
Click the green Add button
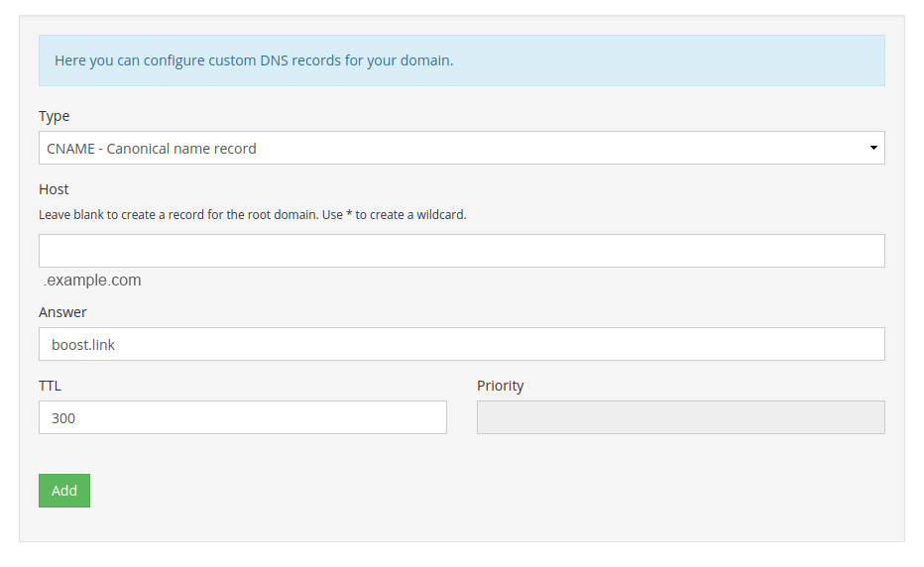[x=64, y=491]
